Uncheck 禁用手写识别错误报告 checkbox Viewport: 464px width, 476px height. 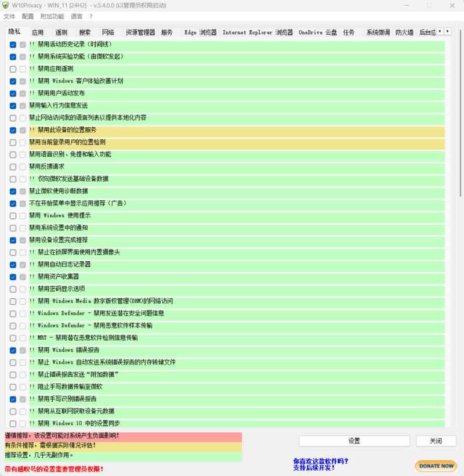[x=13, y=399]
